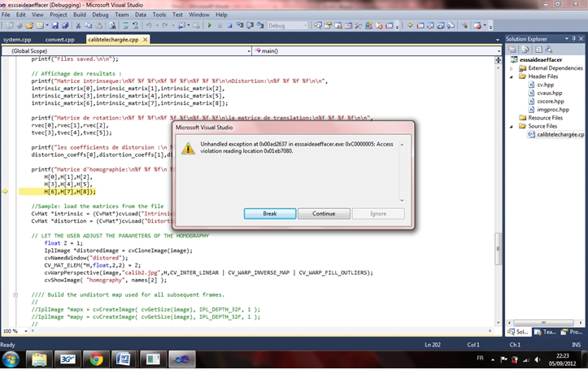This screenshot has width=588, height=370.
Task: Open the Debug menu
Action: pyautogui.click(x=100, y=15)
